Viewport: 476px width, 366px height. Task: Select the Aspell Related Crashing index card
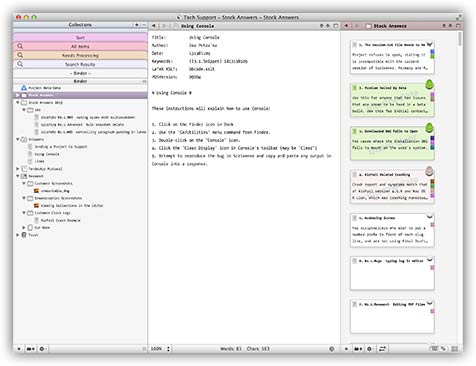pos(392,186)
